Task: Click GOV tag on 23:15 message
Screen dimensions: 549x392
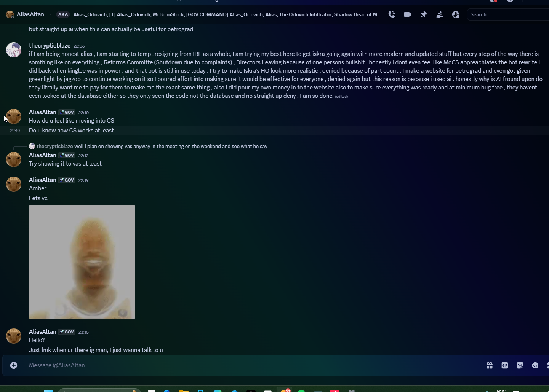Action: click(67, 332)
